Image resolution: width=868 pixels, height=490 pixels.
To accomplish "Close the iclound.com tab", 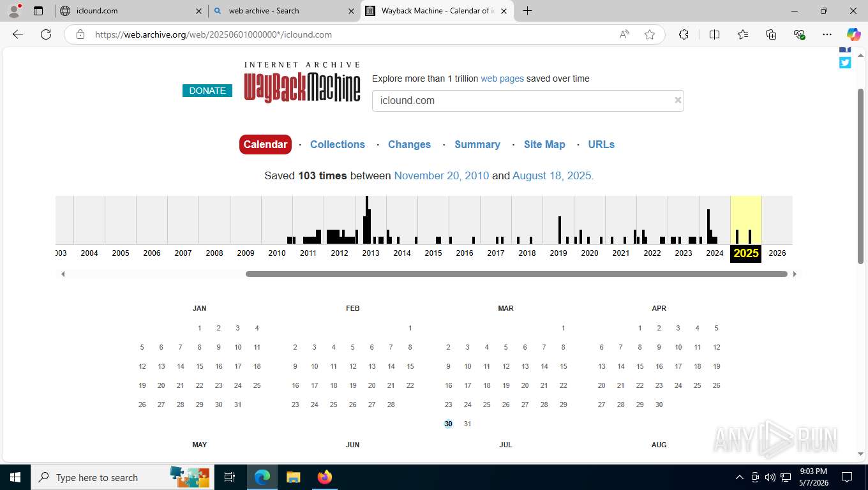I will pyautogui.click(x=198, y=11).
